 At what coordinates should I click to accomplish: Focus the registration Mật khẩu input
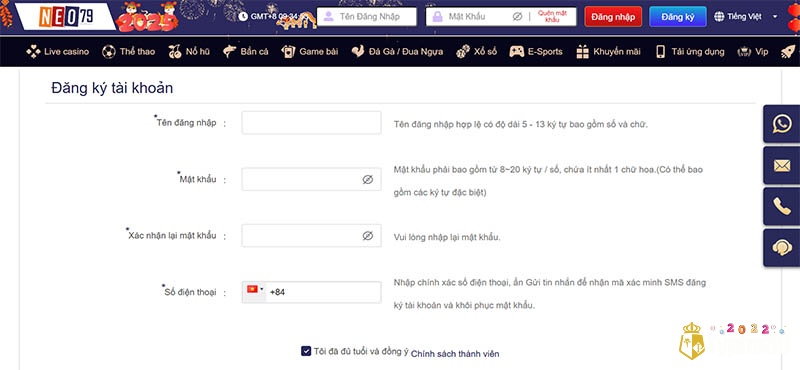point(311,180)
